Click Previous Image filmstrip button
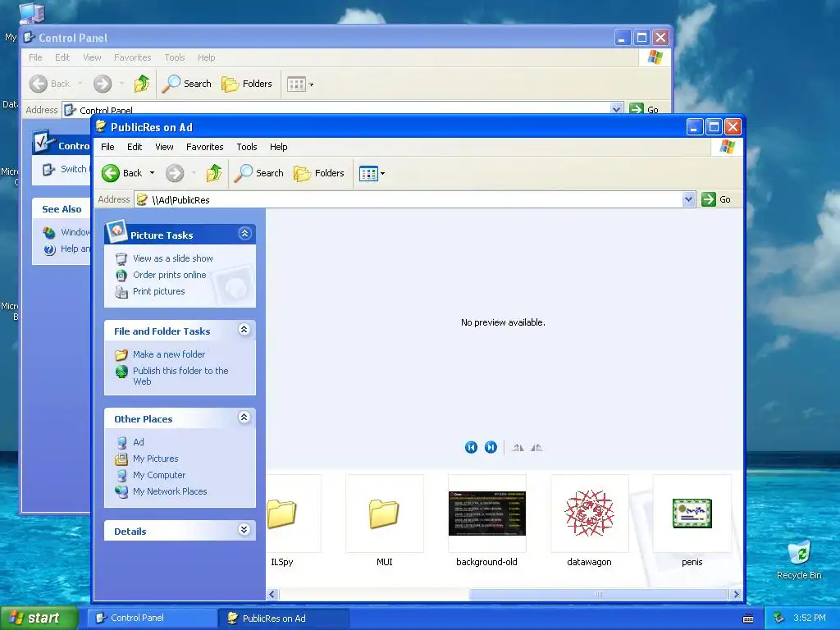 click(x=471, y=447)
